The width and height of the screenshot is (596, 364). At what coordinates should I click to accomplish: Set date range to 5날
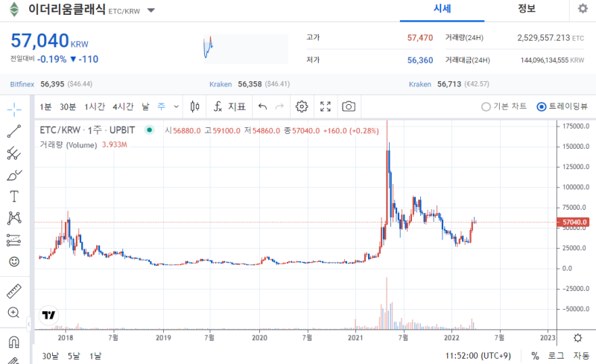tap(74, 356)
